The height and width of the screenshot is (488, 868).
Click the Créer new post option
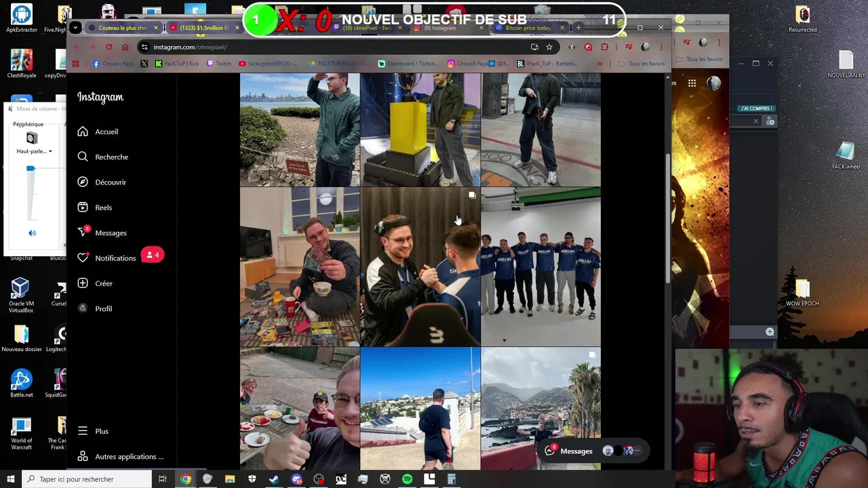(x=104, y=283)
